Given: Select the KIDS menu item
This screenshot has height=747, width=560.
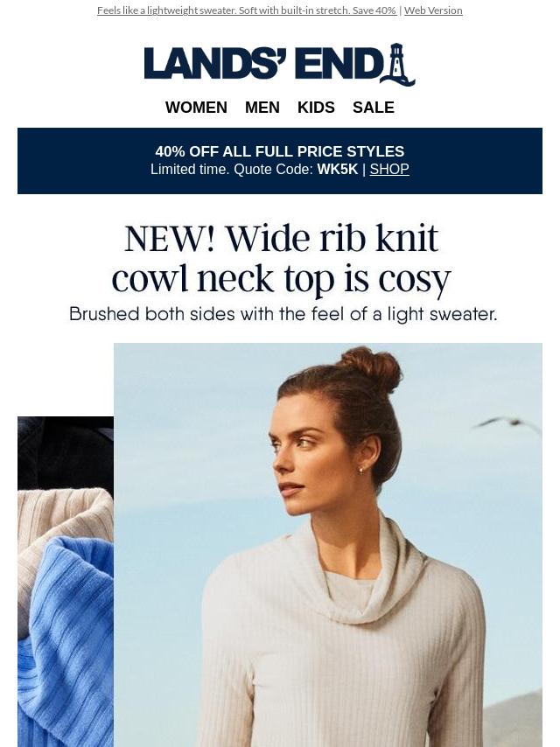Looking at the screenshot, I should click(x=316, y=108).
